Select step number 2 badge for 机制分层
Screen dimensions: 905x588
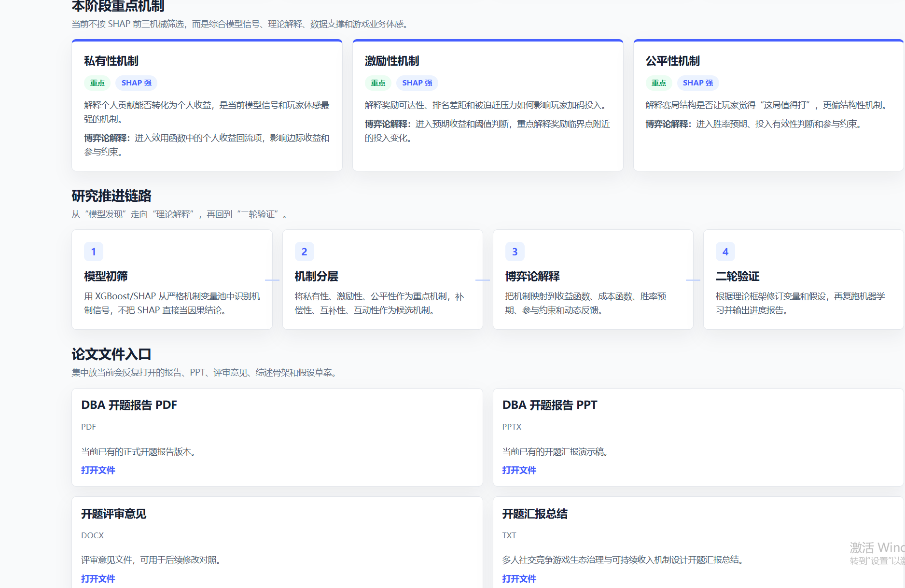(304, 252)
